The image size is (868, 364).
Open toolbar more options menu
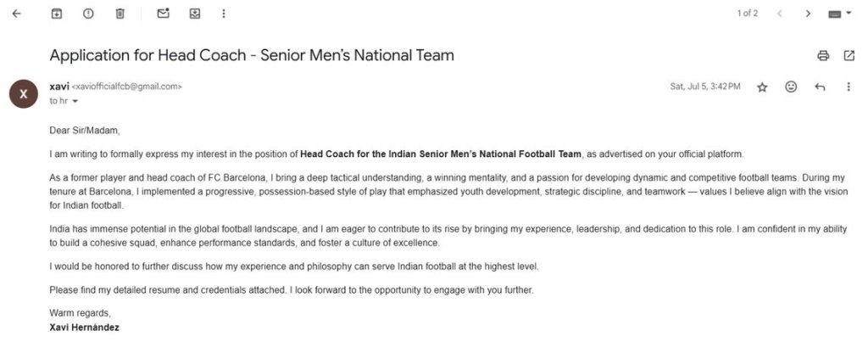coord(223,14)
